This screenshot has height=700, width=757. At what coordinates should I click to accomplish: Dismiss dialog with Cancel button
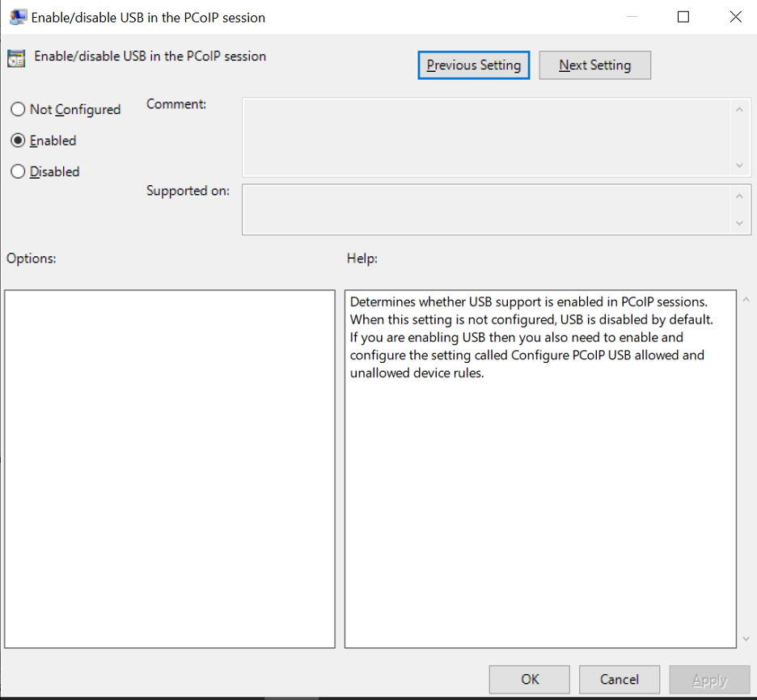pyautogui.click(x=620, y=679)
